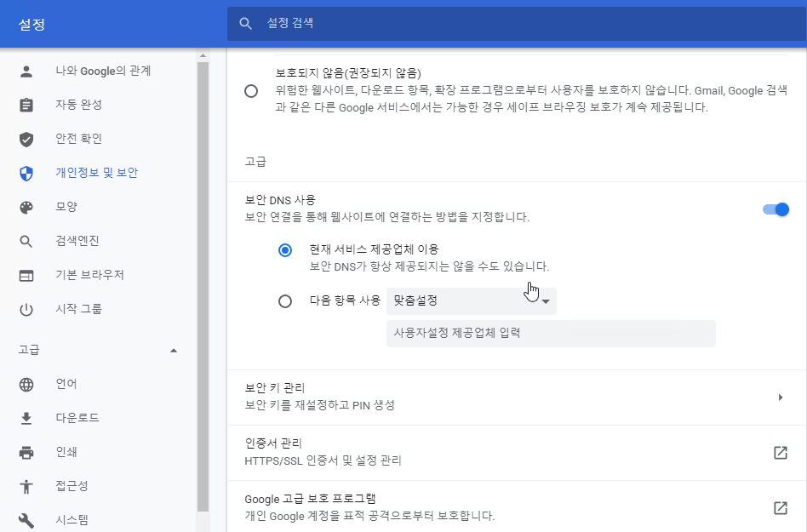Open 시작 그룹 settings
The image size is (807, 532).
pyautogui.click(x=79, y=309)
